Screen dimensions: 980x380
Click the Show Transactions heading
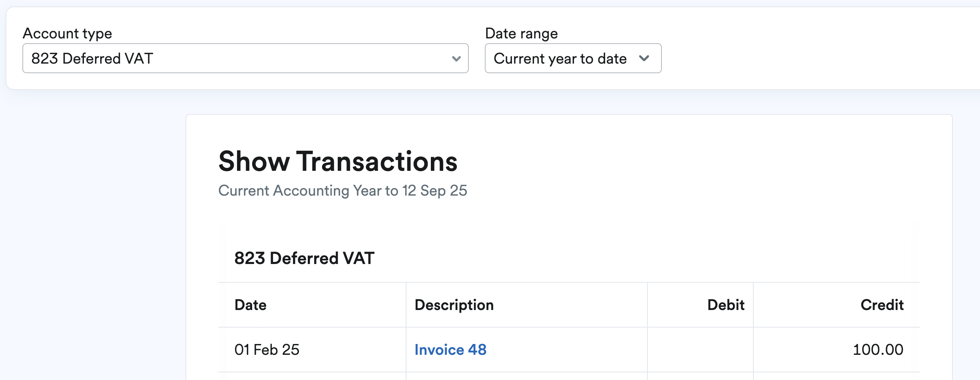(338, 161)
